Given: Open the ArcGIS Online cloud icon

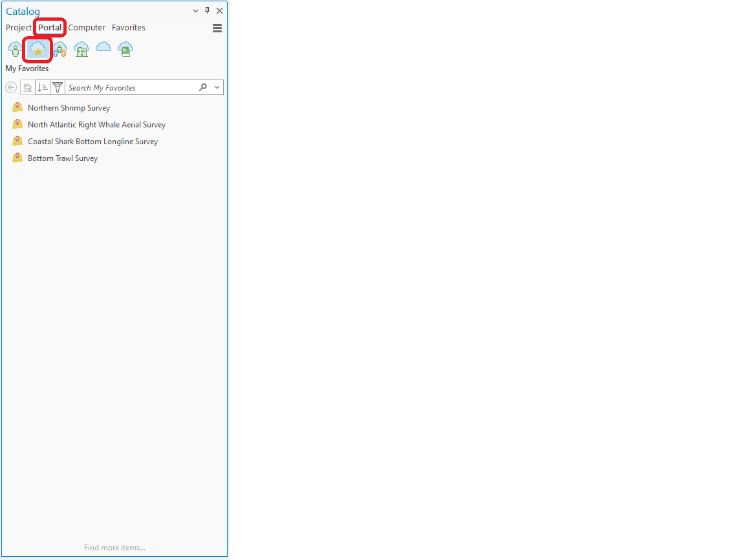Looking at the screenshot, I should (103, 47).
